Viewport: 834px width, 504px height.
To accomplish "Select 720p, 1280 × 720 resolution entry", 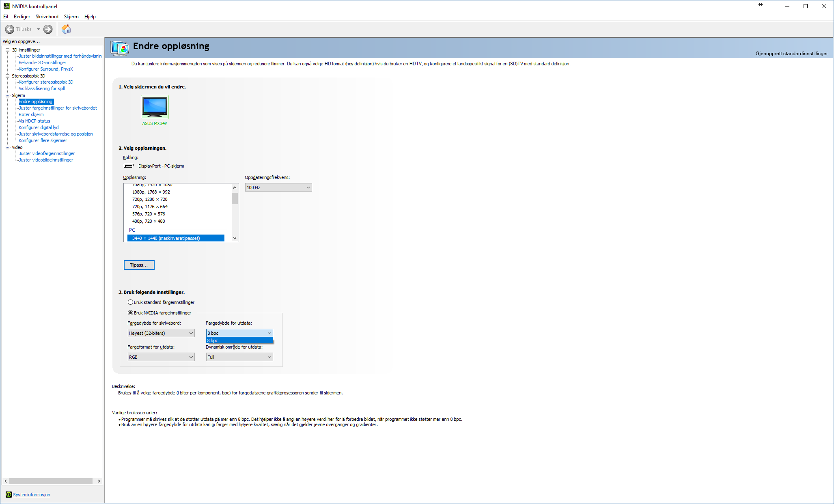I will pyautogui.click(x=150, y=199).
